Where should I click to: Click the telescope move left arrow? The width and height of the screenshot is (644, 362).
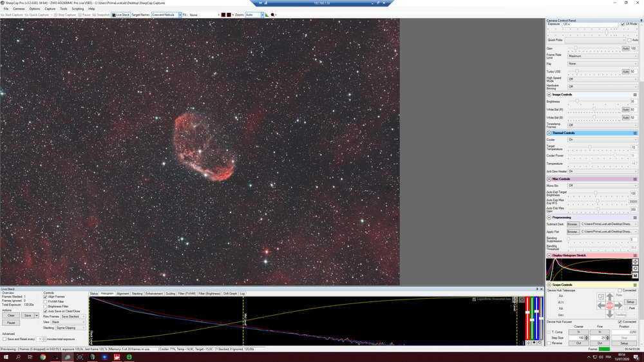coord(601,305)
